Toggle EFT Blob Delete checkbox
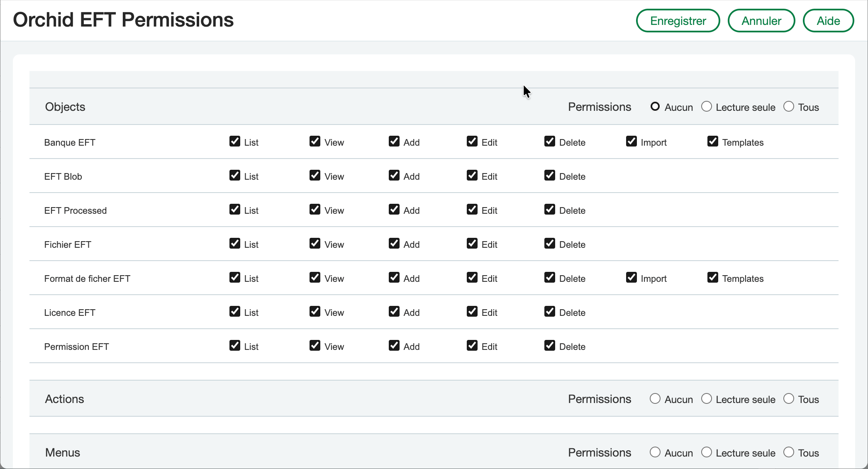This screenshot has height=469, width=868. [x=549, y=176]
